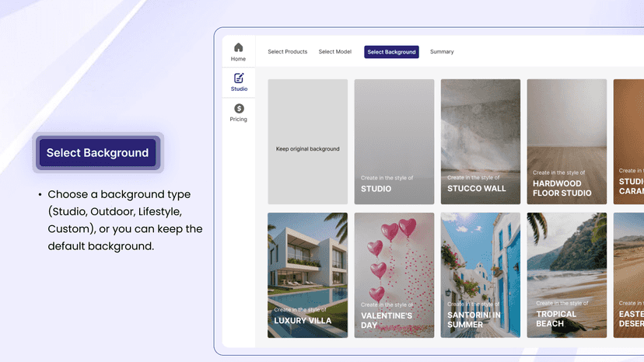Pick the Valentine's Day background
The image size is (644, 362).
point(394,275)
